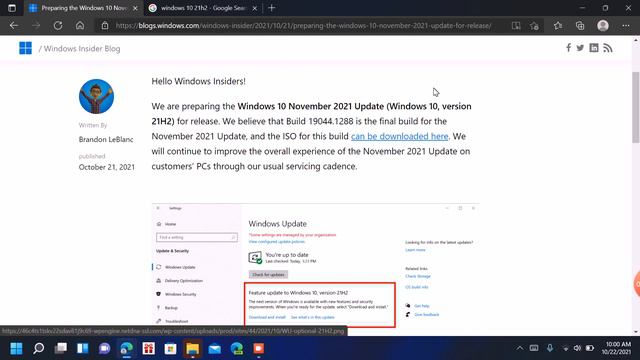
Task: Open taskbar Search
Action: 39,349
